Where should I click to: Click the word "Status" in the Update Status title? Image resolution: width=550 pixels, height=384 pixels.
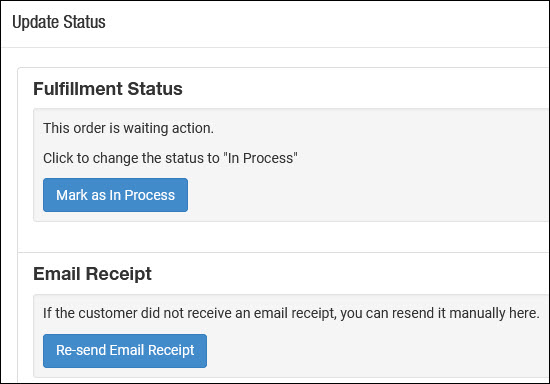(85, 22)
